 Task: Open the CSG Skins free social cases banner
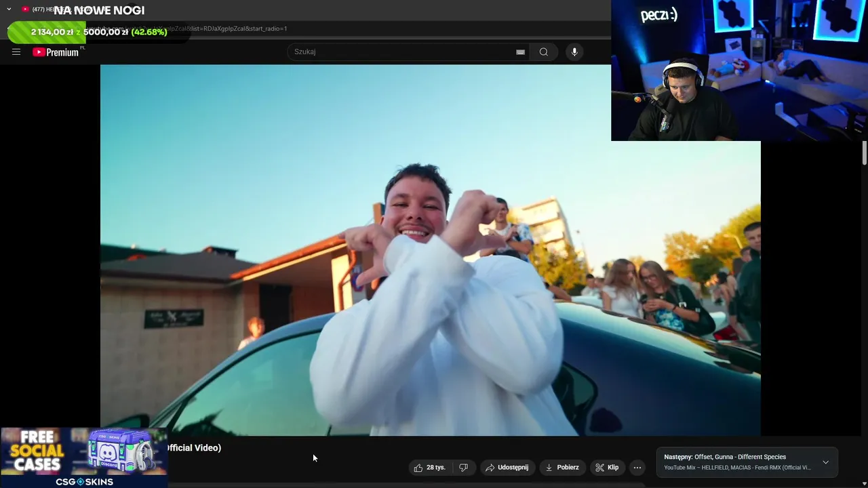(83, 457)
